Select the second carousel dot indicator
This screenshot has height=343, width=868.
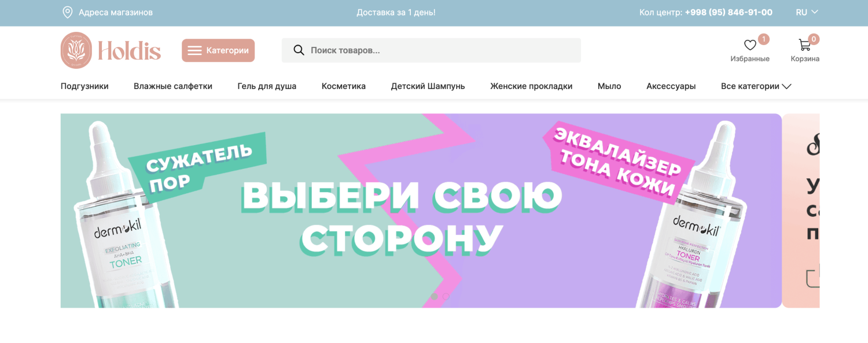[446, 296]
